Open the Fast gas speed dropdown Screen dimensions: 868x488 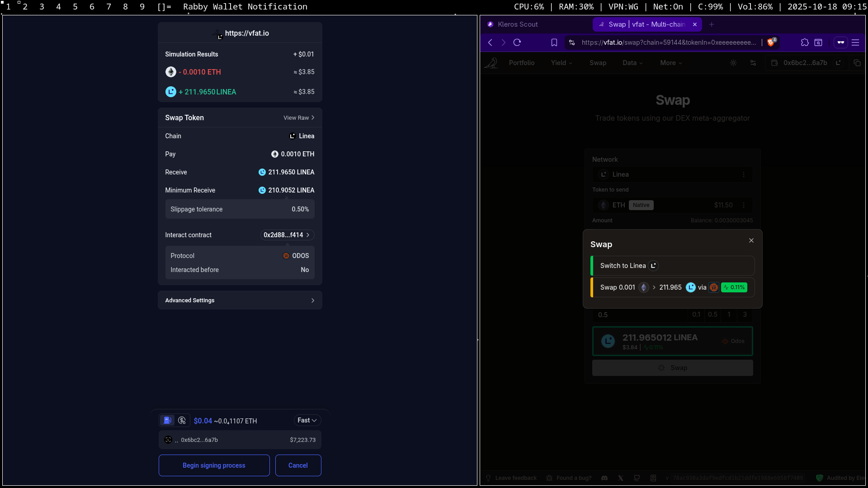tap(307, 420)
